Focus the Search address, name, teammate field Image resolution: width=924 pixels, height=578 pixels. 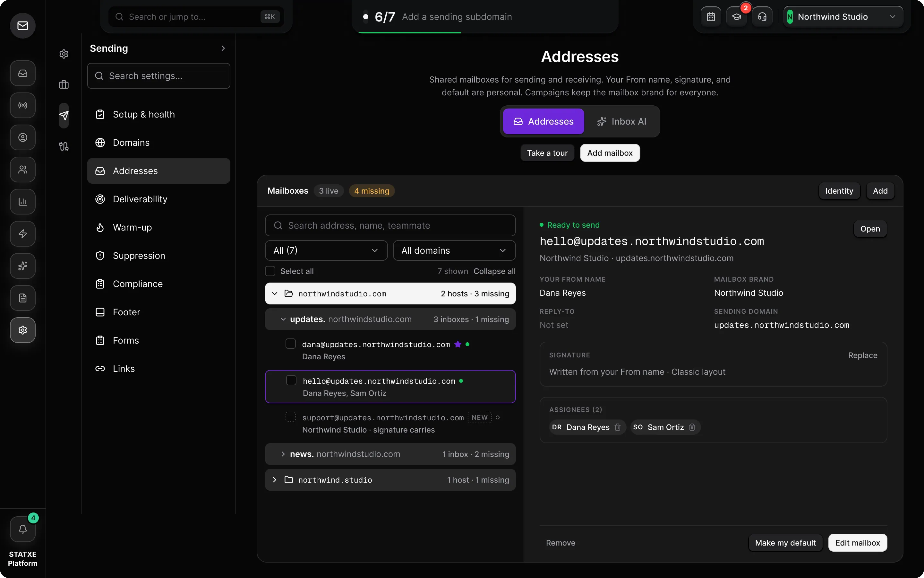click(390, 225)
